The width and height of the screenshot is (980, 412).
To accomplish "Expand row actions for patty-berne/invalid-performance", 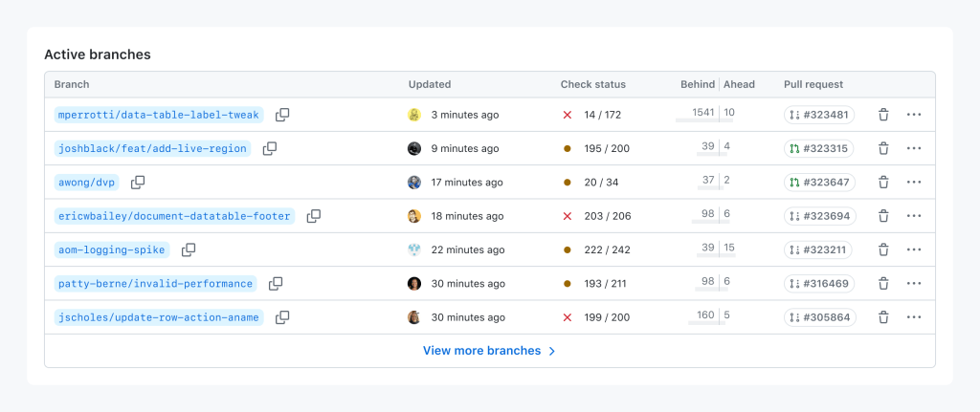I will click(914, 284).
